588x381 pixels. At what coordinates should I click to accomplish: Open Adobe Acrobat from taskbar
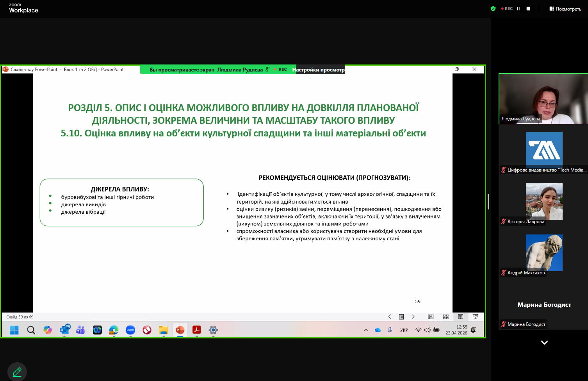[196, 330]
